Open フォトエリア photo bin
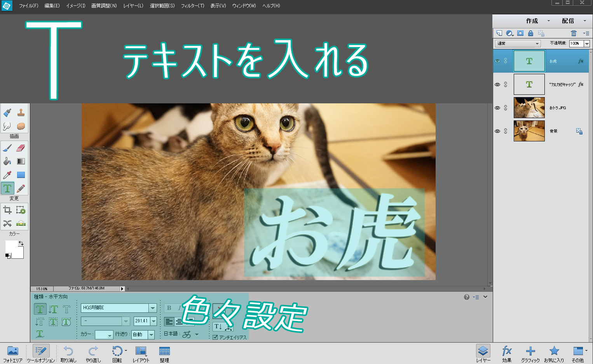The width and height of the screenshot is (593, 364). coord(13,354)
